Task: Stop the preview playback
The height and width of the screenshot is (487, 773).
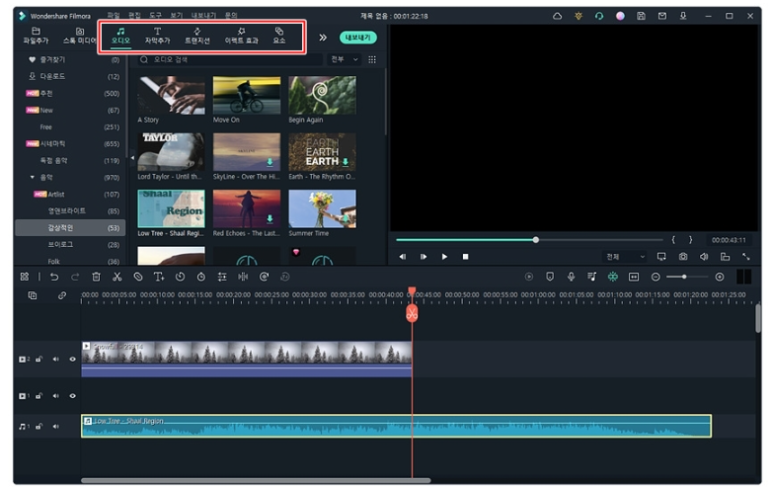Action: pos(465,257)
